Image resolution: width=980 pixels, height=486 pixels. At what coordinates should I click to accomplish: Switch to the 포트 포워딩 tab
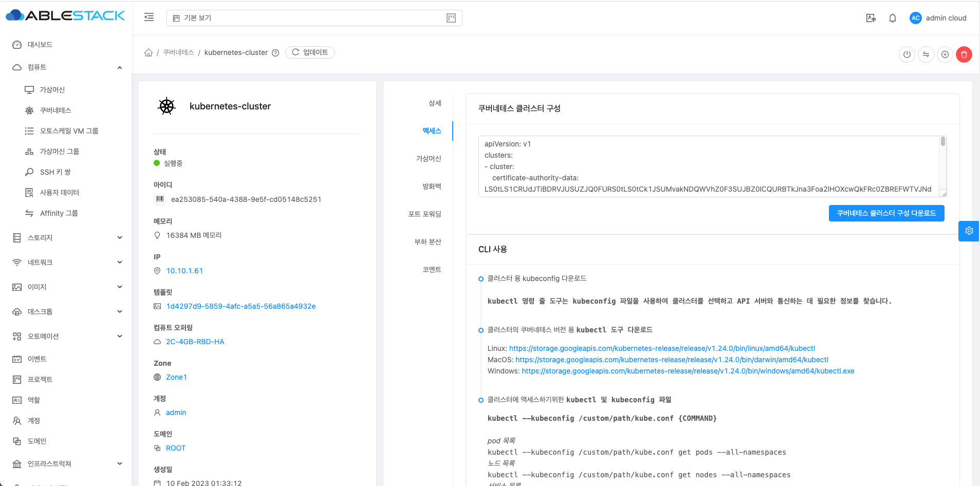click(424, 214)
